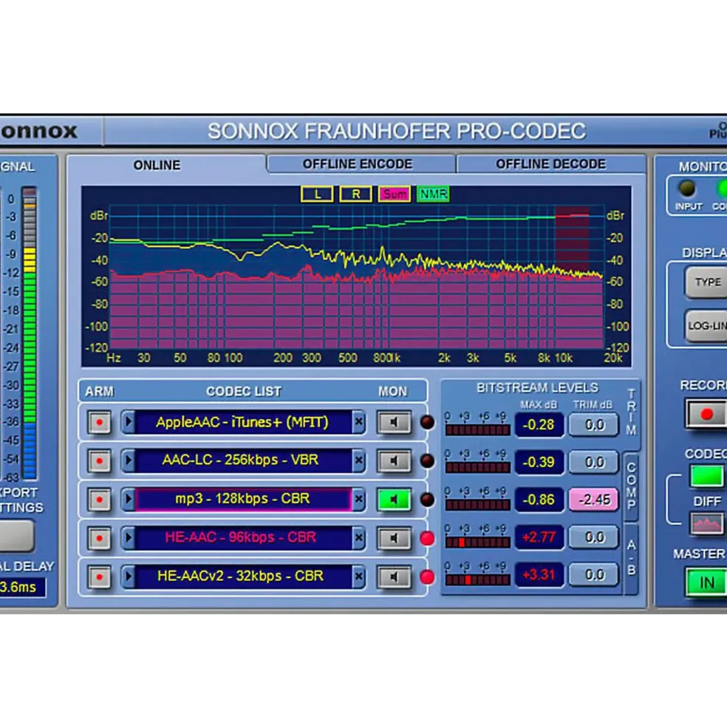Screen dimensions: 727x728
Task: Click the -0.39 max dB readout
Action: (539, 463)
